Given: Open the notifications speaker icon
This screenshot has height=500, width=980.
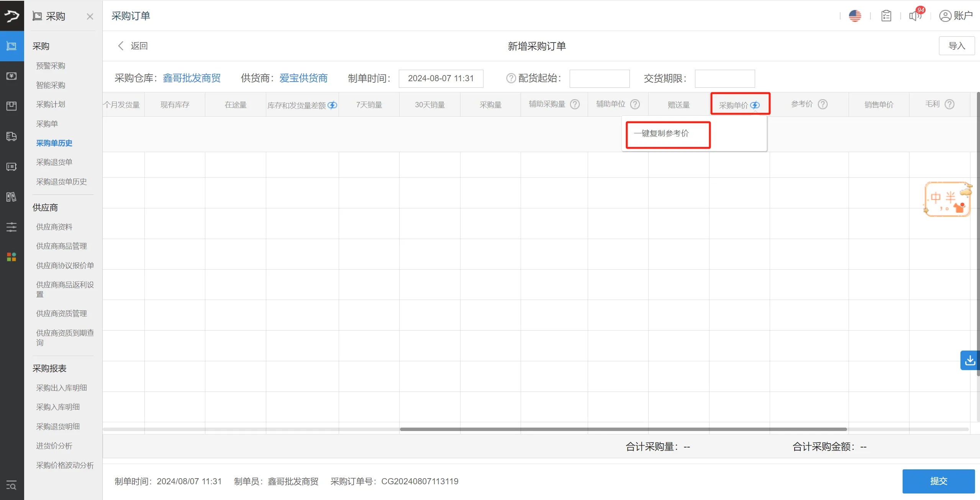Looking at the screenshot, I should pos(914,16).
